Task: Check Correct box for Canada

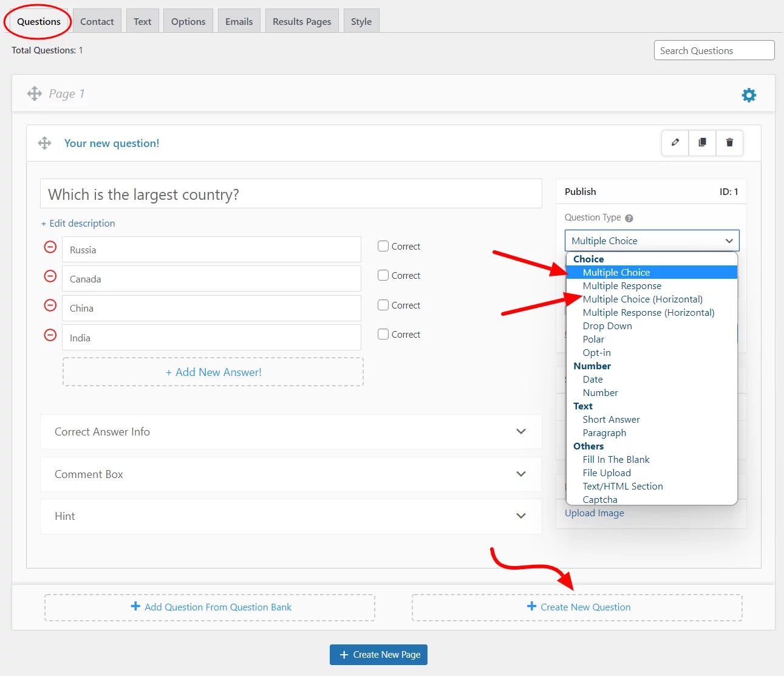Action: [x=383, y=275]
